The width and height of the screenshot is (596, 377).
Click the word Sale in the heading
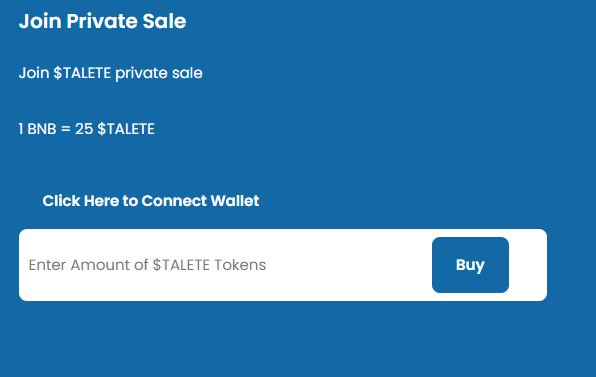coord(164,21)
